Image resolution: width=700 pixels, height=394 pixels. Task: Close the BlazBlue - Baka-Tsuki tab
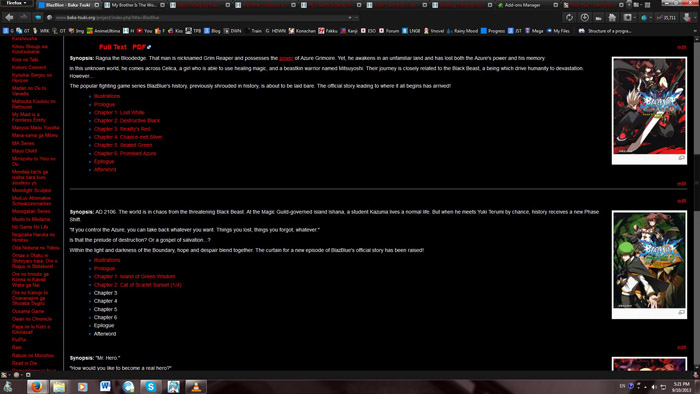[96, 5]
